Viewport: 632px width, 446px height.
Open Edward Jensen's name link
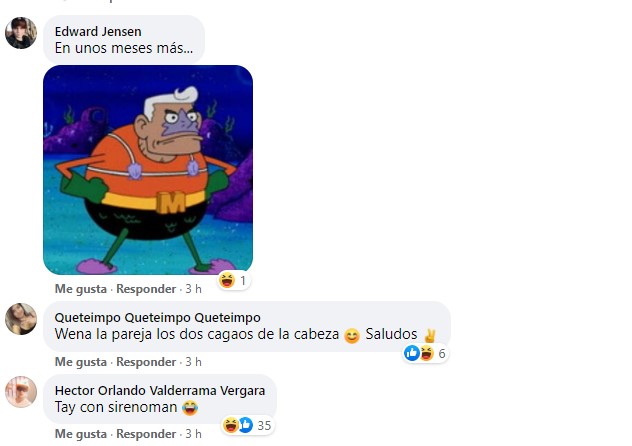98,31
